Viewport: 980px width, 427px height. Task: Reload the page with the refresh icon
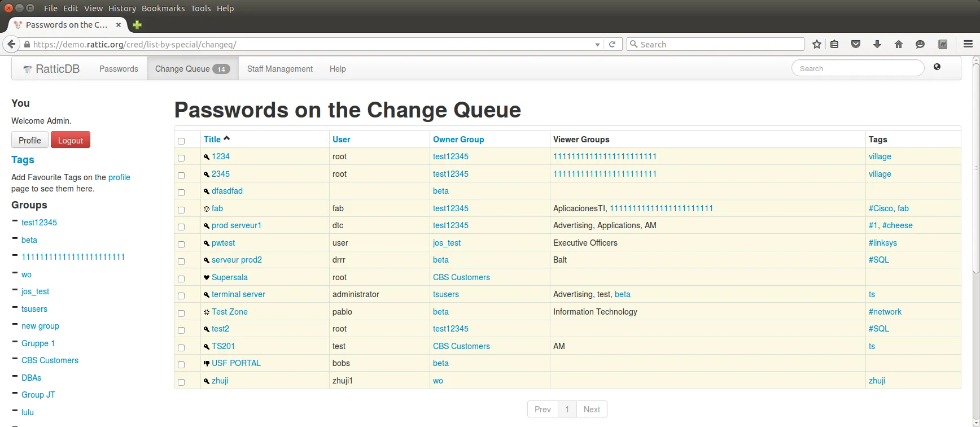tap(612, 44)
